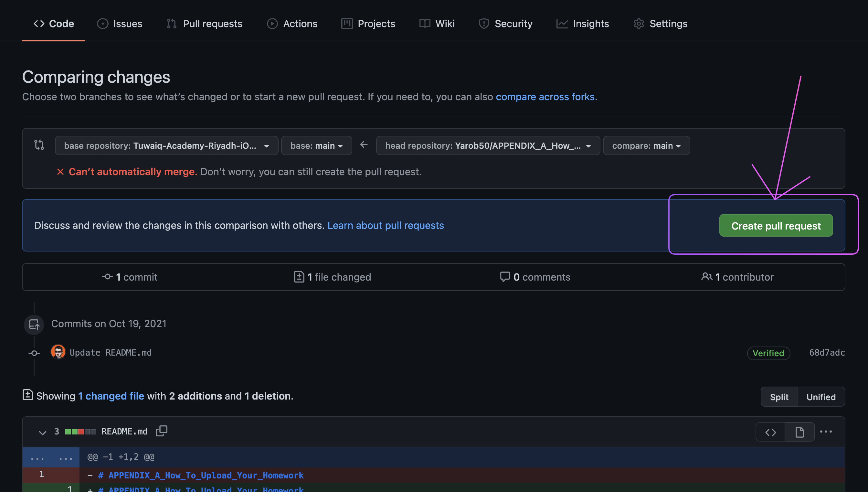Click the arrow between branch selectors
Image resolution: width=868 pixels, height=492 pixels.
(364, 145)
